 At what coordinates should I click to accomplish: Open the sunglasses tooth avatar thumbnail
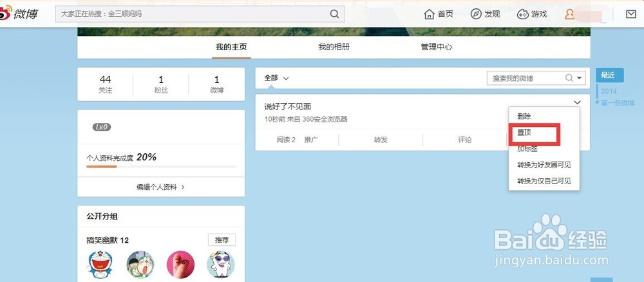(220, 265)
